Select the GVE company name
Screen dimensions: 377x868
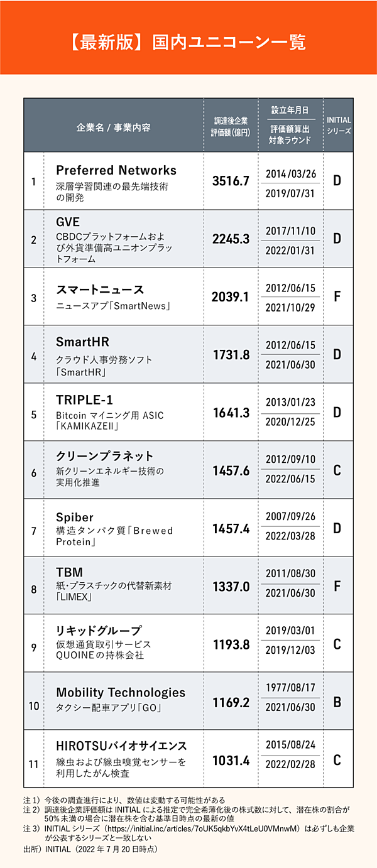[68, 222]
